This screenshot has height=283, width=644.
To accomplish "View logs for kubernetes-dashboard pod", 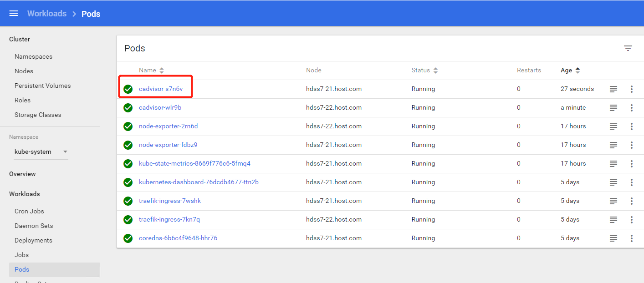I will pos(613,182).
